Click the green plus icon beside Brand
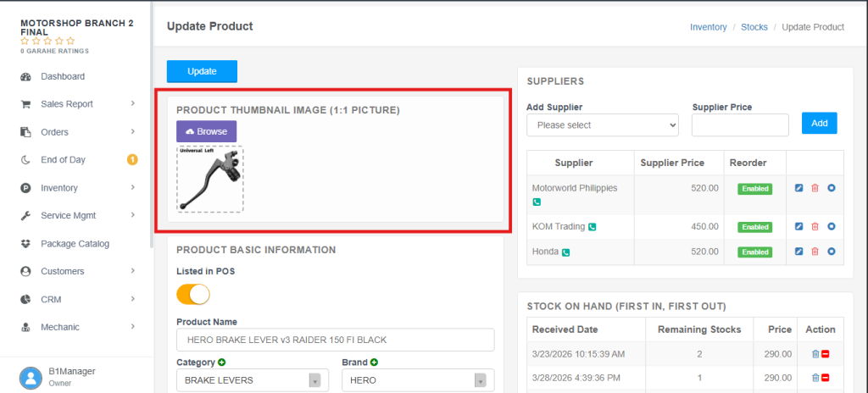868x393 pixels. (374, 363)
